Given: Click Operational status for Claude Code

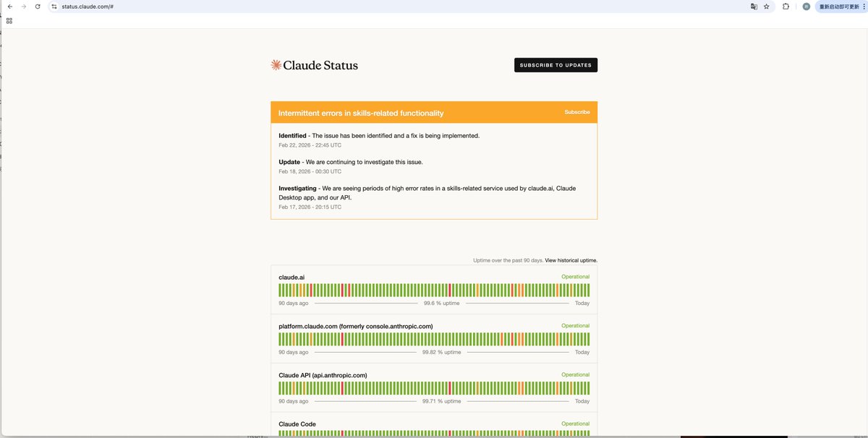Looking at the screenshot, I should pyautogui.click(x=576, y=424).
